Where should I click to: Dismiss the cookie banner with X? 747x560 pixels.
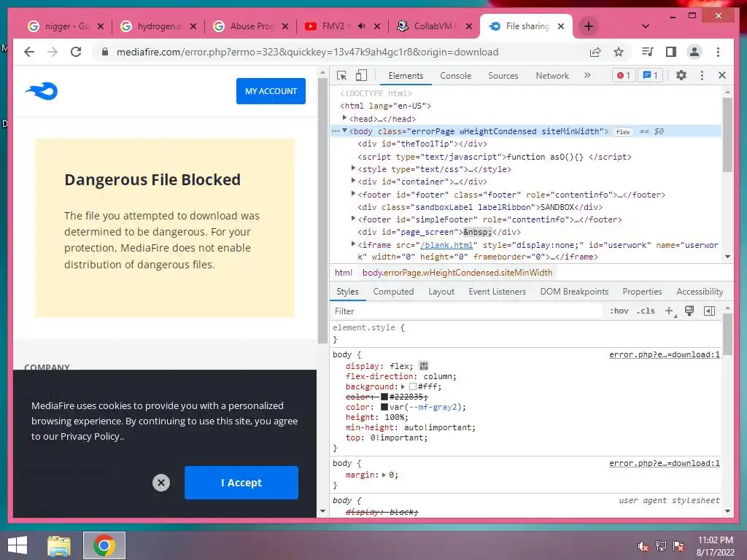point(161,483)
